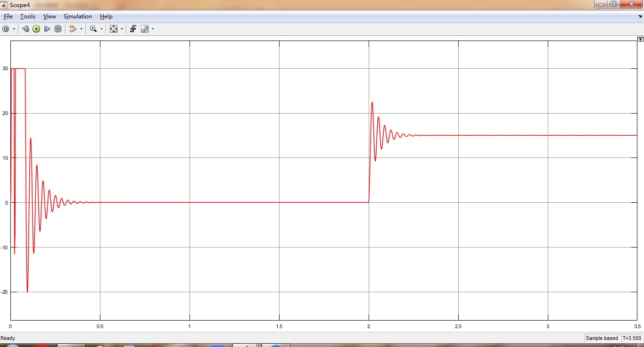Click the Fit-to-view scaling icon
Screen dimensions: 644x347
(113, 29)
